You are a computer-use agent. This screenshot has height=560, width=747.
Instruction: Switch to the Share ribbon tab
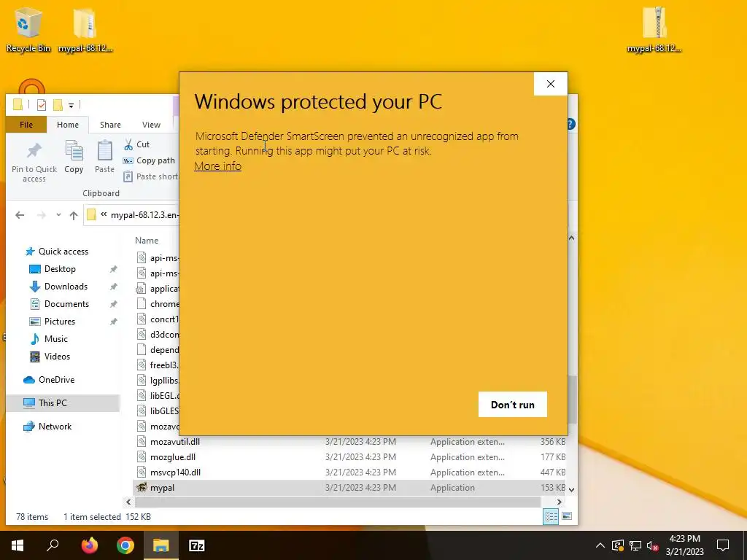click(110, 125)
